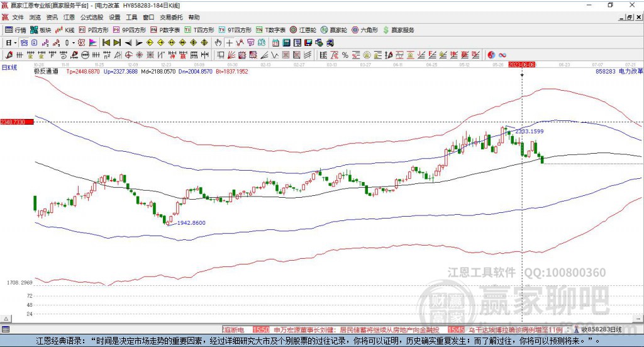Open the calculator icon in toolbar
The image size is (644, 347).
click(286, 43)
